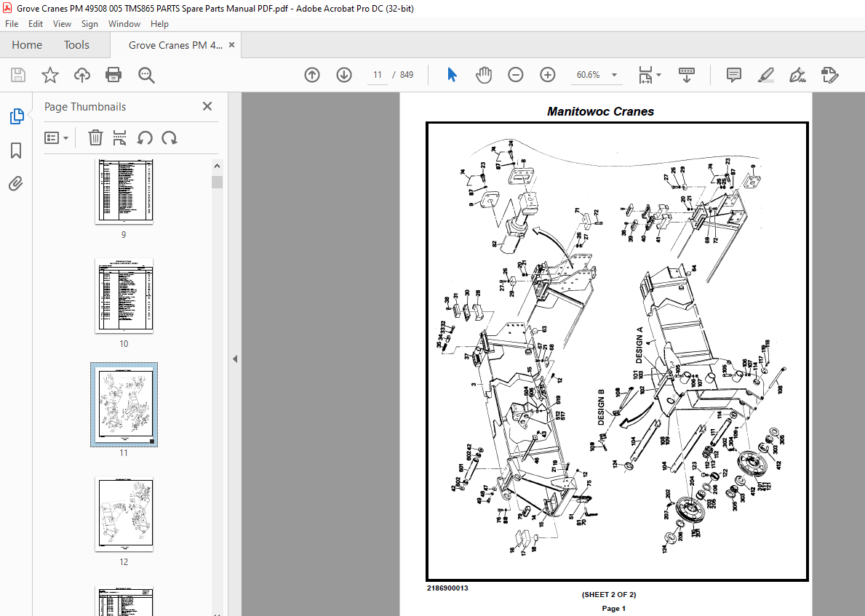The image size is (865, 616).
Task: Rotate page counterclockwise
Action: click(145, 138)
